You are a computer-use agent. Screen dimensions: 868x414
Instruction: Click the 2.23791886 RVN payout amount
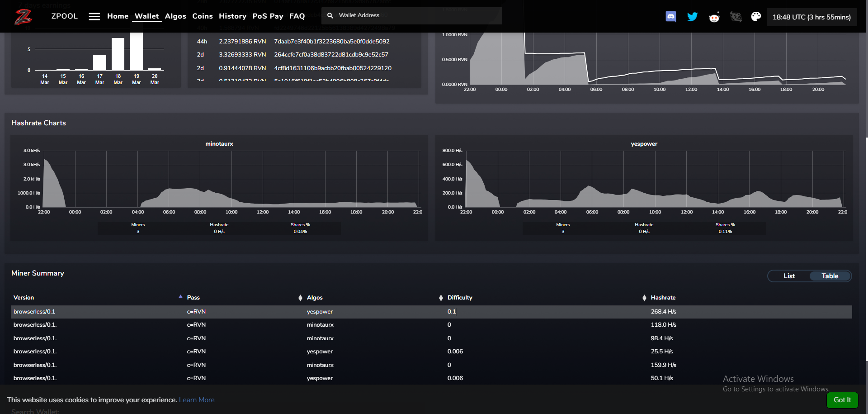point(242,41)
